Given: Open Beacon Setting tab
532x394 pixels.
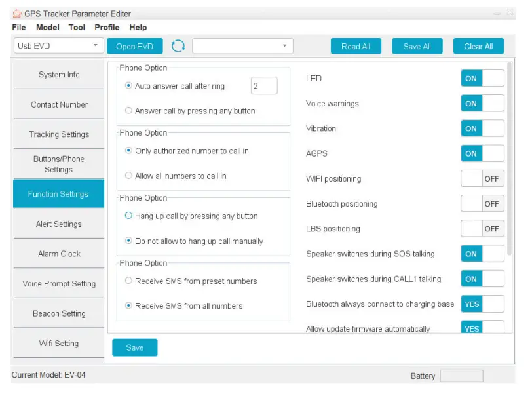Looking at the screenshot, I should pos(59,313).
